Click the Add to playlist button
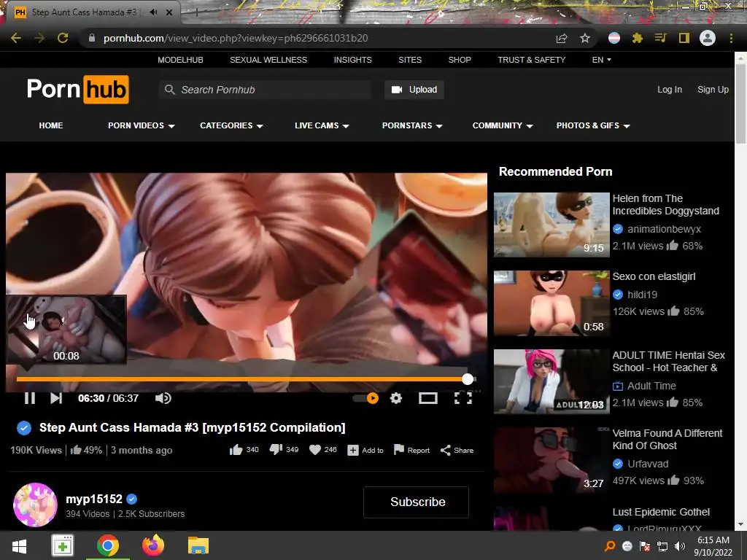747x560 pixels. [x=365, y=450]
